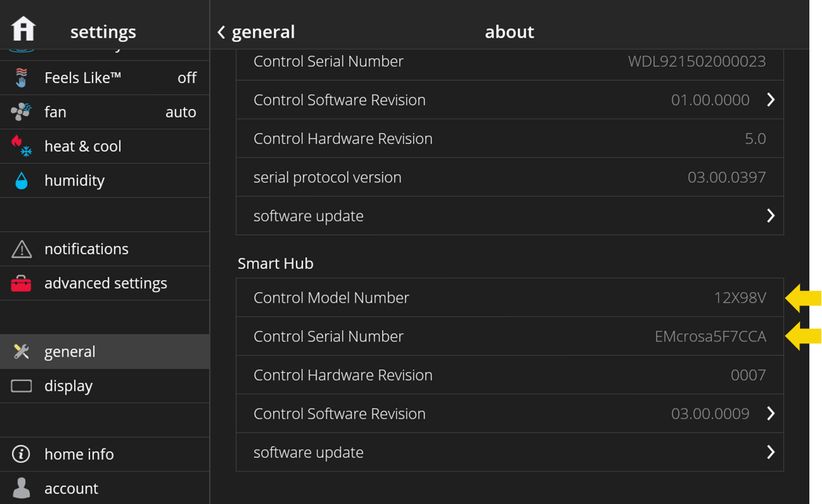Expand Smart Hub Control Software Revision 03.00.0009
This screenshot has height=504, width=822.
(x=770, y=413)
